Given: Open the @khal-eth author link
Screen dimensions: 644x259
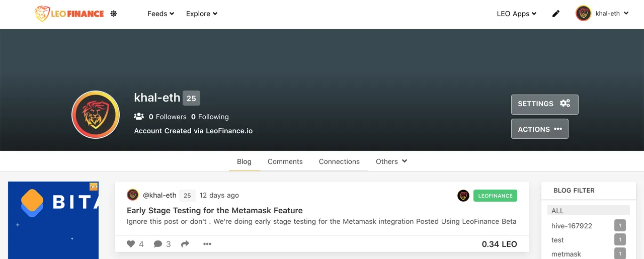Looking at the screenshot, I should (x=159, y=195).
